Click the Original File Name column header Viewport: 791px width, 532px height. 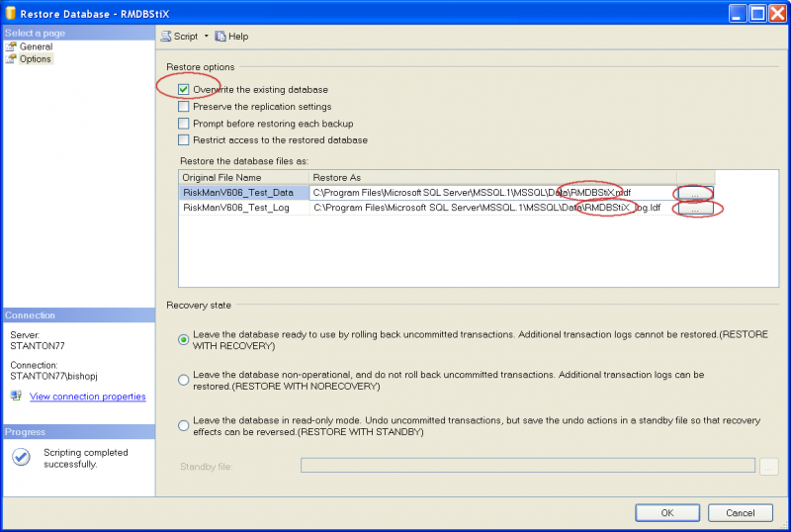click(x=243, y=178)
